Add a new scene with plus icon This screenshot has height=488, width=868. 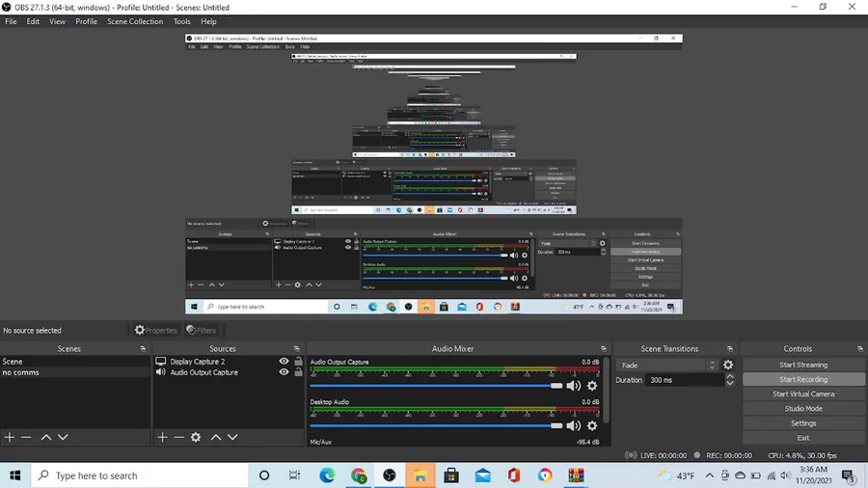point(10,437)
